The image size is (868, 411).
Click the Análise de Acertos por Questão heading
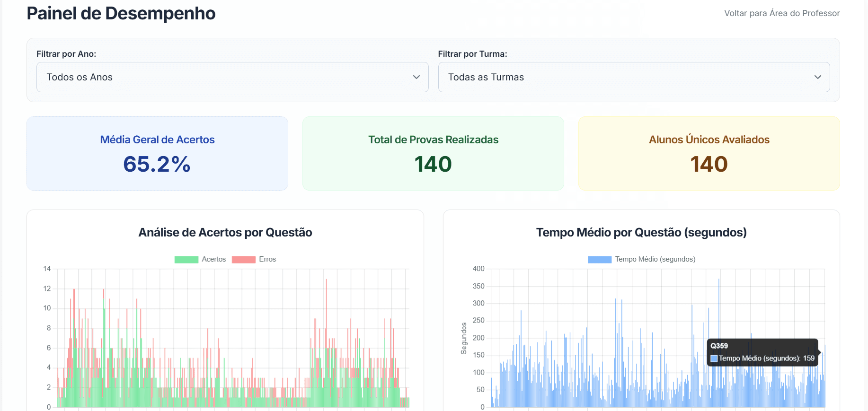click(225, 232)
